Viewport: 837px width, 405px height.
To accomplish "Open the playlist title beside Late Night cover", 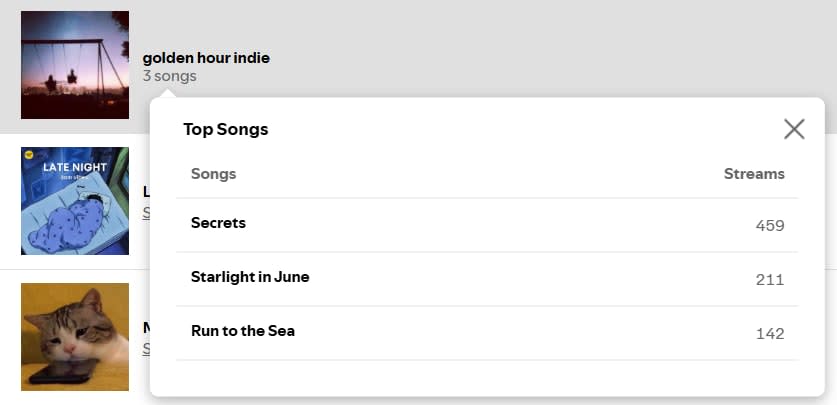I will point(146,191).
